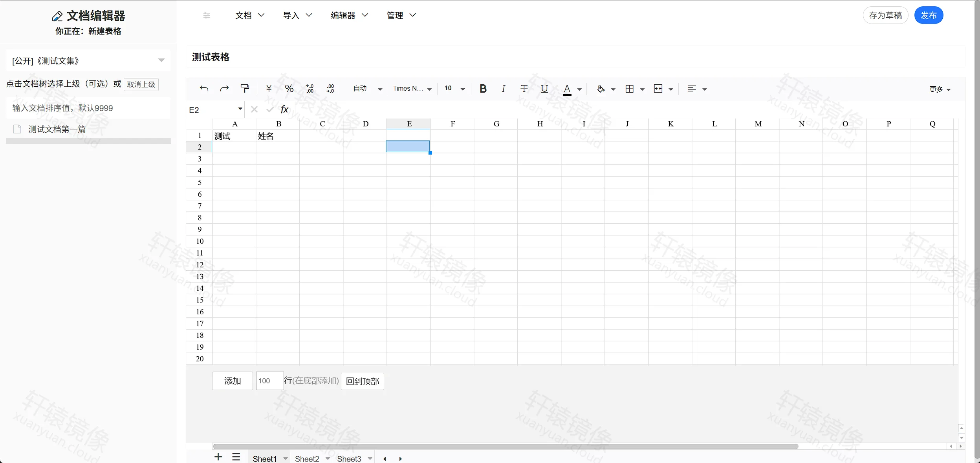The height and width of the screenshot is (463, 980).
Task: Click the redo arrow icon
Action: coord(224,89)
